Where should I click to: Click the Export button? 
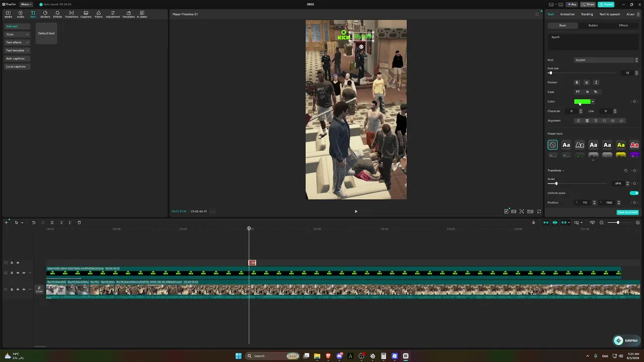pos(606,5)
